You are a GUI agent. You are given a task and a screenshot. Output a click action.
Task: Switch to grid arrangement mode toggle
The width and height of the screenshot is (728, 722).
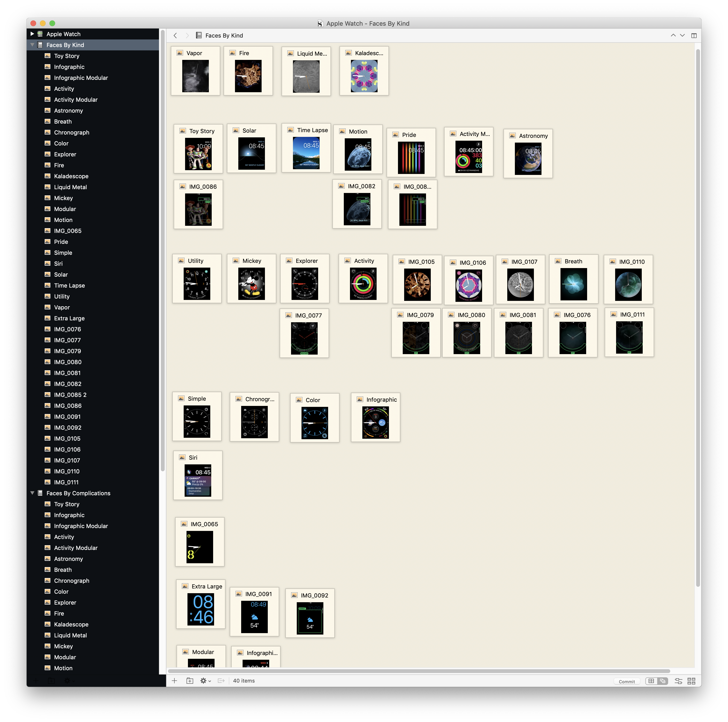pos(651,681)
